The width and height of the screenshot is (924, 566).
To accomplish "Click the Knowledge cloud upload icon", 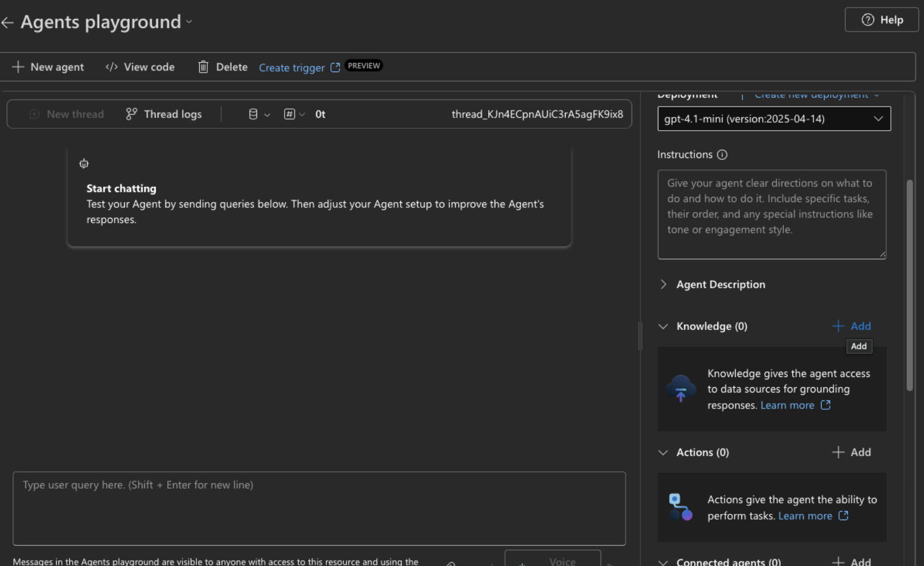I will click(x=681, y=388).
